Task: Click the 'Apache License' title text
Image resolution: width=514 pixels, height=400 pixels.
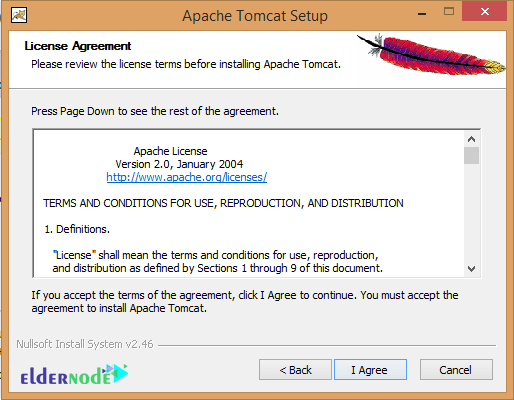Action: (x=170, y=151)
